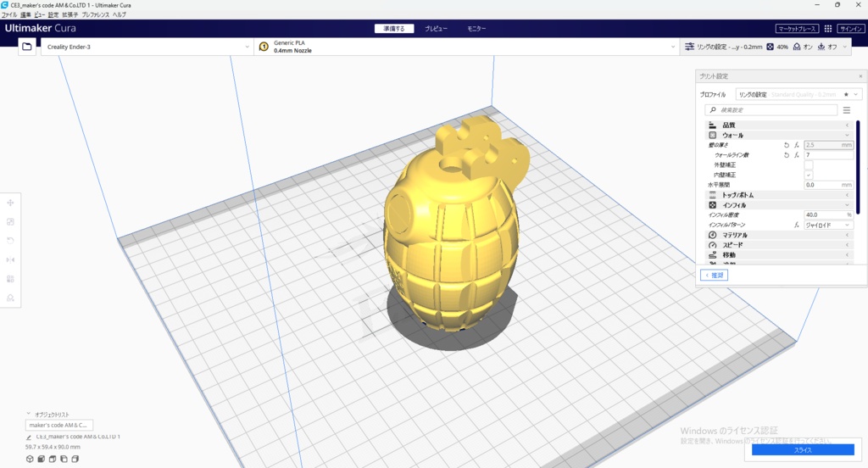Open the Creality Ender-3 printer dropdown

pyautogui.click(x=147, y=47)
